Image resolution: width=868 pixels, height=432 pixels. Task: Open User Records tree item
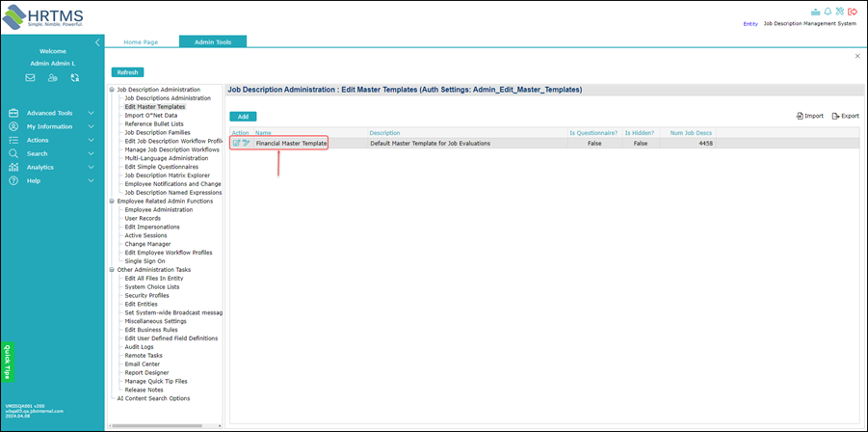point(143,218)
